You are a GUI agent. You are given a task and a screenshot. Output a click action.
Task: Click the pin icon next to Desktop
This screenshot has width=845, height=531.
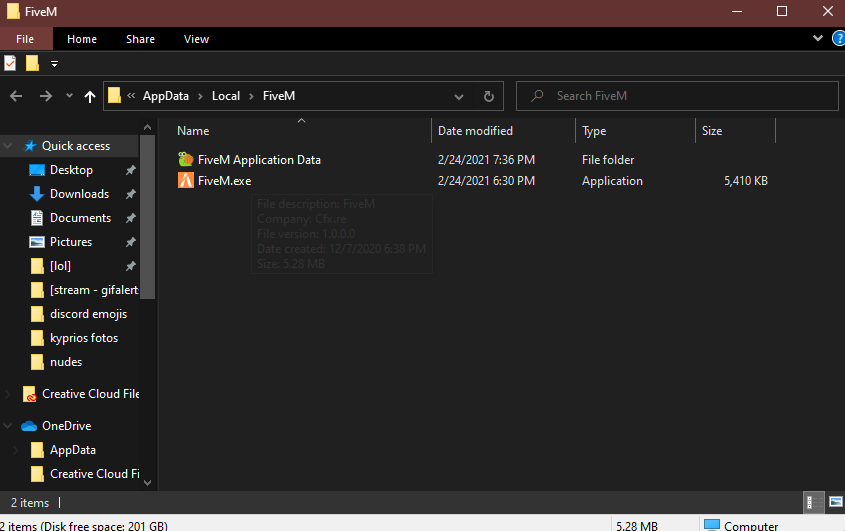[x=130, y=170]
